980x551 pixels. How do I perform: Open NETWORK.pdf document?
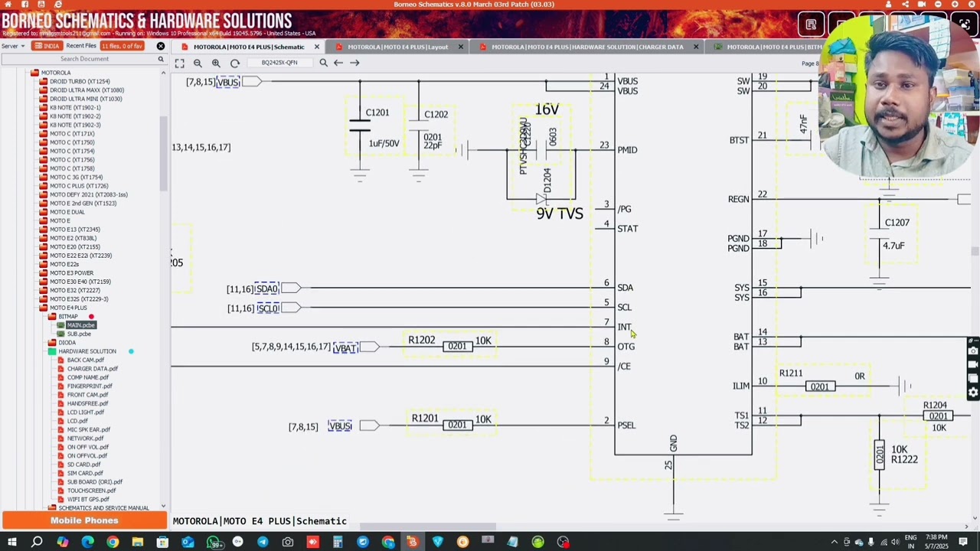[85, 439]
